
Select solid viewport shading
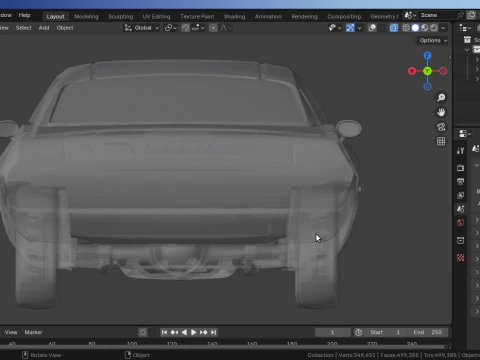415,28
